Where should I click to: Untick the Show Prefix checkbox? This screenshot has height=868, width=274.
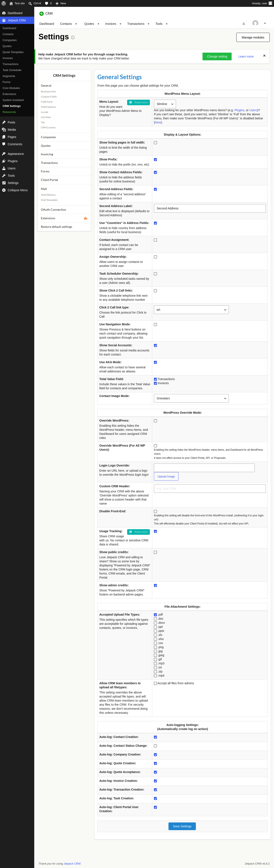pyautogui.click(x=155, y=159)
